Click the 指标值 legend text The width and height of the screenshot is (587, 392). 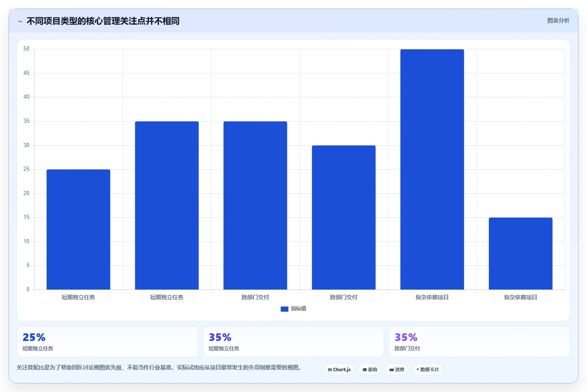298,309
